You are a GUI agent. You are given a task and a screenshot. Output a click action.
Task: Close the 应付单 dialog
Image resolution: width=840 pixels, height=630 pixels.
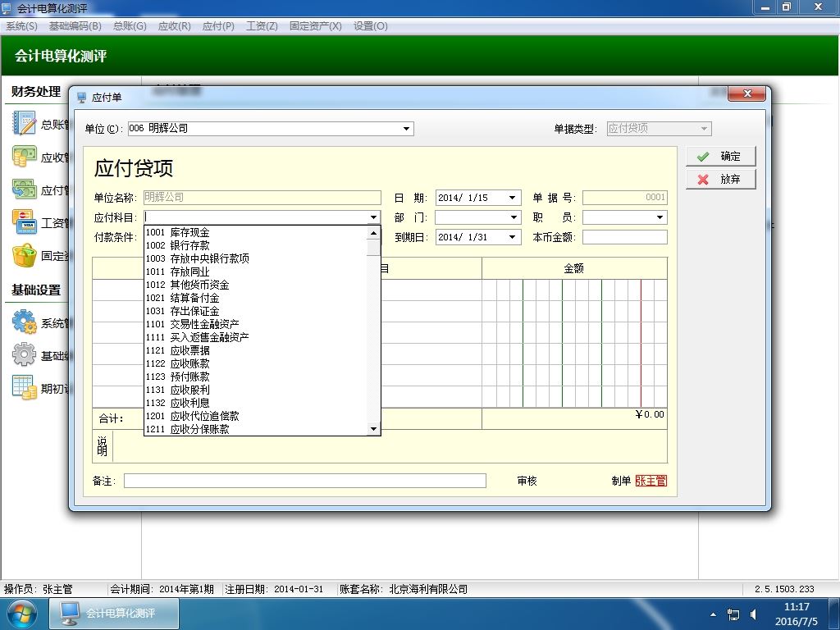pos(747,94)
